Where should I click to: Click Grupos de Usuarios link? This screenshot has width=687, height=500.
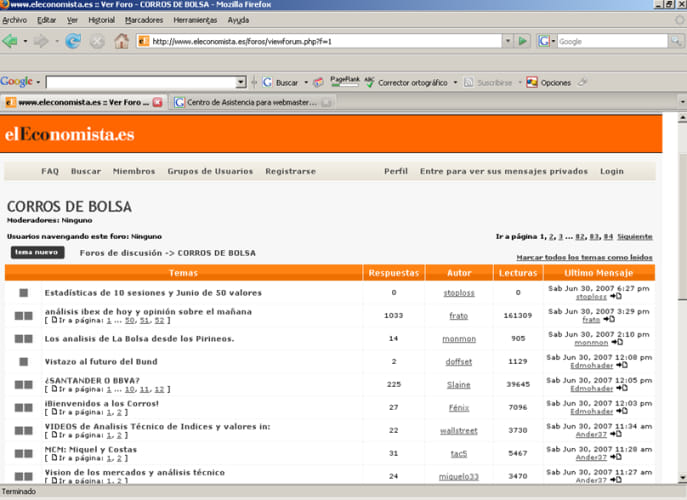coord(210,171)
